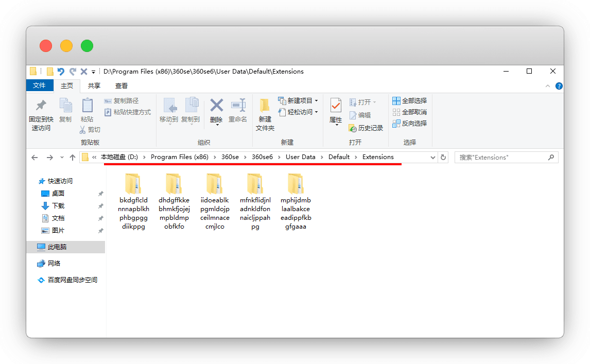590x364 pixels.
Task: Click the blue help question mark icon
Action: [x=559, y=86]
